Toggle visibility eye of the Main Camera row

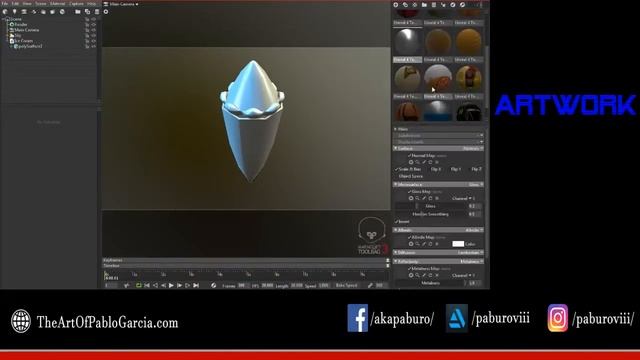pos(93,30)
